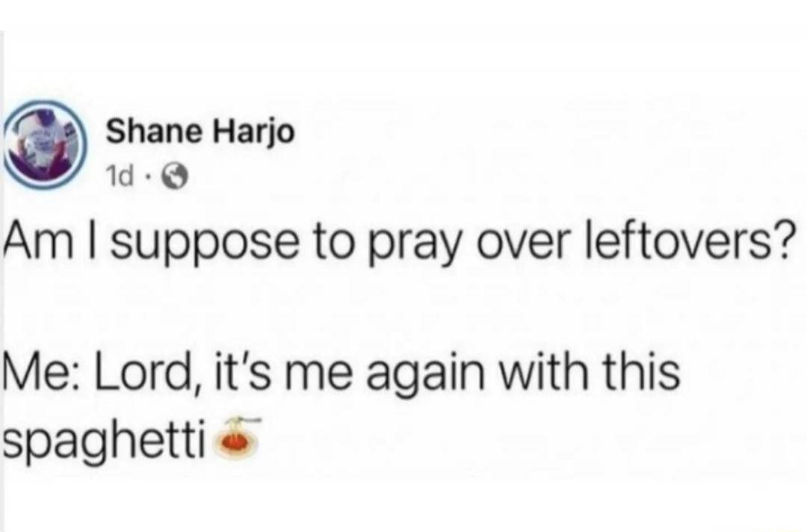This screenshot has height=532, width=807.
Task: Open the profile photo of the poster
Action: click(x=46, y=144)
